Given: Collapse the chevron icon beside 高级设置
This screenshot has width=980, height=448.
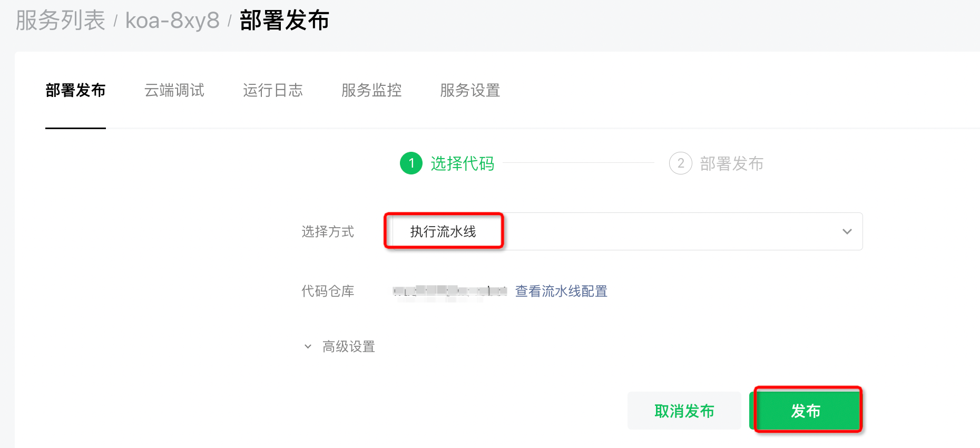Looking at the screenshot, I should click(308, 346).
